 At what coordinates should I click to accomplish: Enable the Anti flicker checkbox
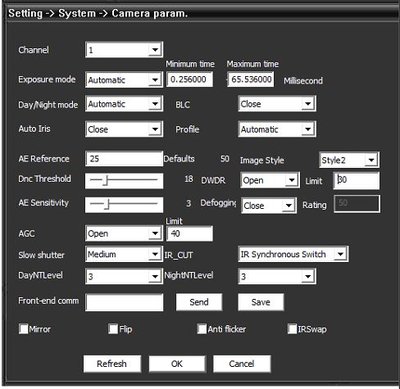click(x=202, y=329)
